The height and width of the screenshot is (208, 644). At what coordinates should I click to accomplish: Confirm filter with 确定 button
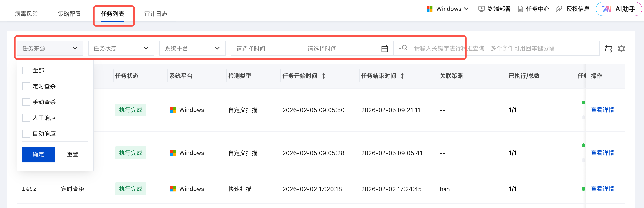click(38, 154)
